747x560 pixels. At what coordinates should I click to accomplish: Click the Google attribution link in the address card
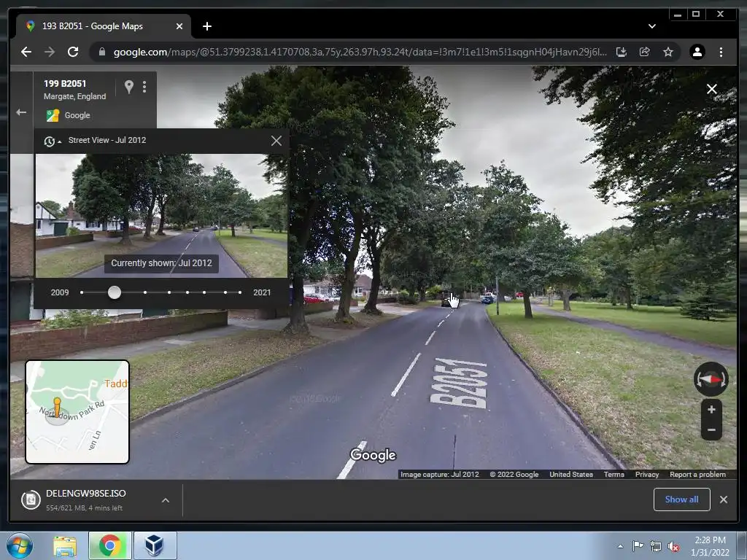(x=77, y=115)
